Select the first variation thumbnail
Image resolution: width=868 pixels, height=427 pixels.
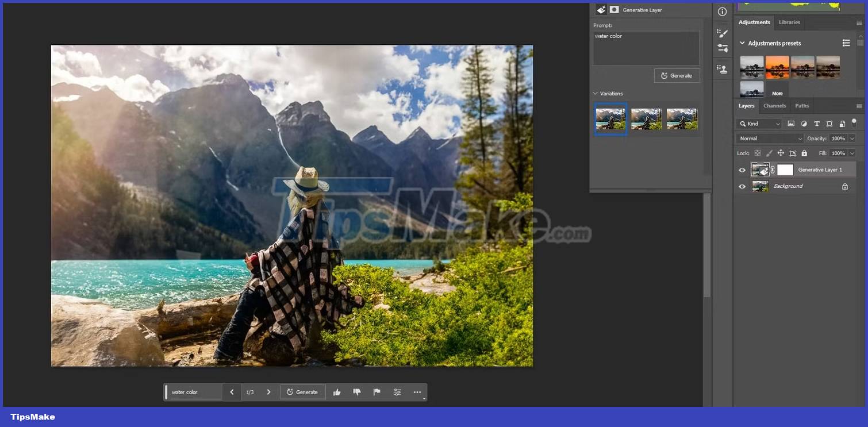point(610,119)
